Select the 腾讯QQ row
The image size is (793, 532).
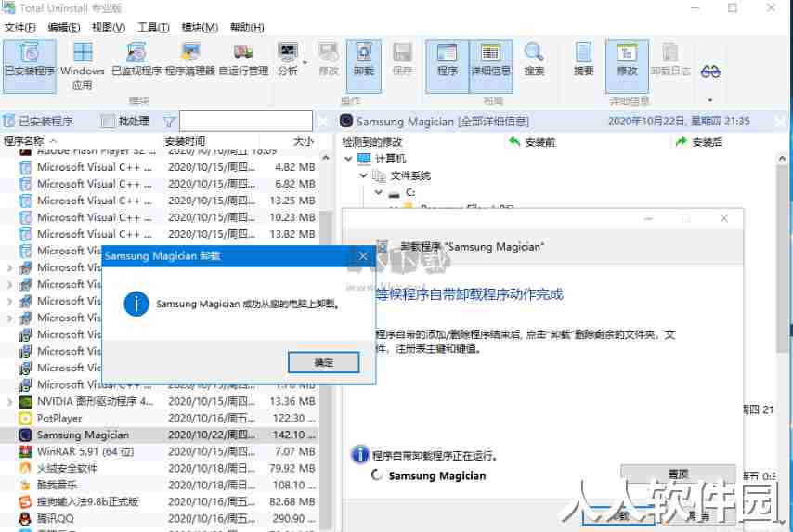tap(160, 518)
